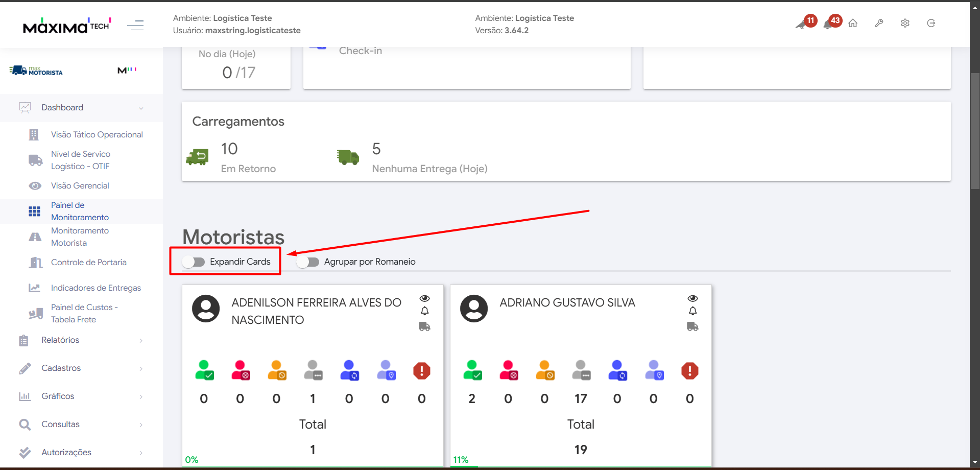Image resolution: width=980 pixels, height=470 pixels.
Task: Open settings gear icon in header
Action: click(x=905, y=24)
